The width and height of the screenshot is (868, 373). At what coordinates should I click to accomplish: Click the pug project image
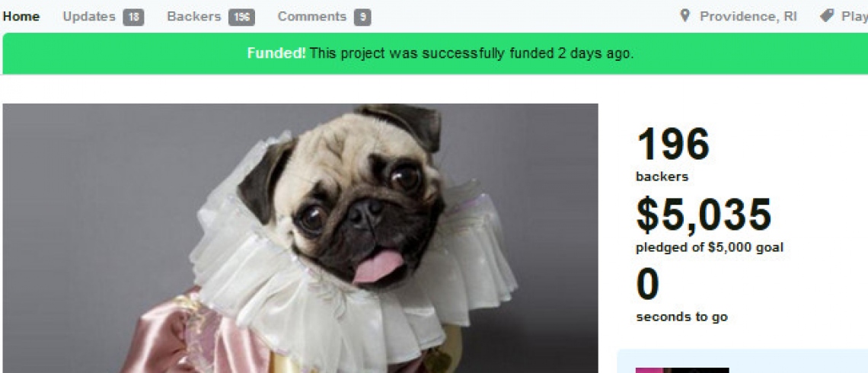pyautogui.click(x=300, y=238)
